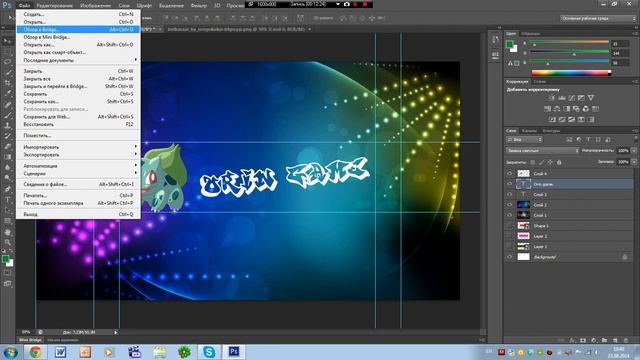Image resolution: width=640 pixels, height=360 pixels.
Task: Pick a color from spectrum ramp
Action: coord(571,73)
